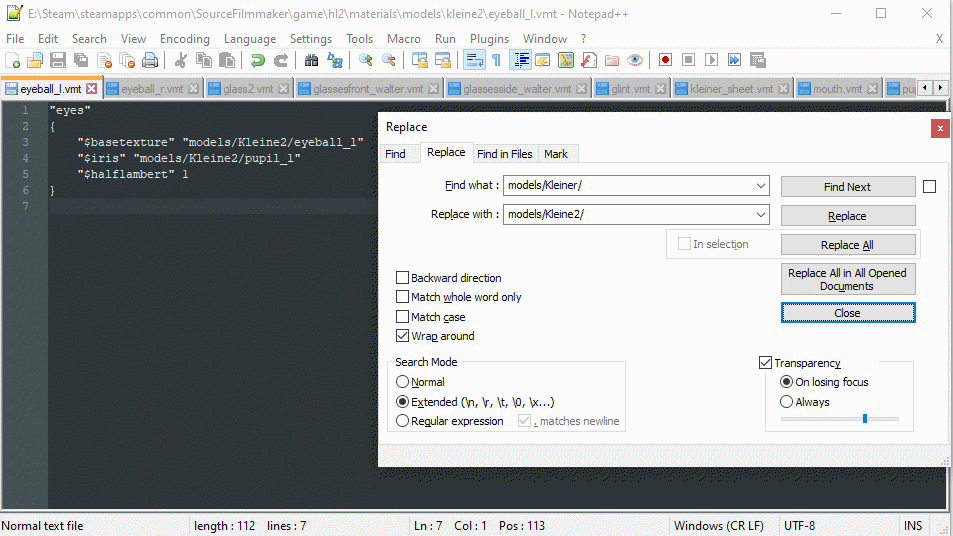Uncheck the Wrap around checkbox
This screenshot has height=536, width=953.
coord(403,336)
